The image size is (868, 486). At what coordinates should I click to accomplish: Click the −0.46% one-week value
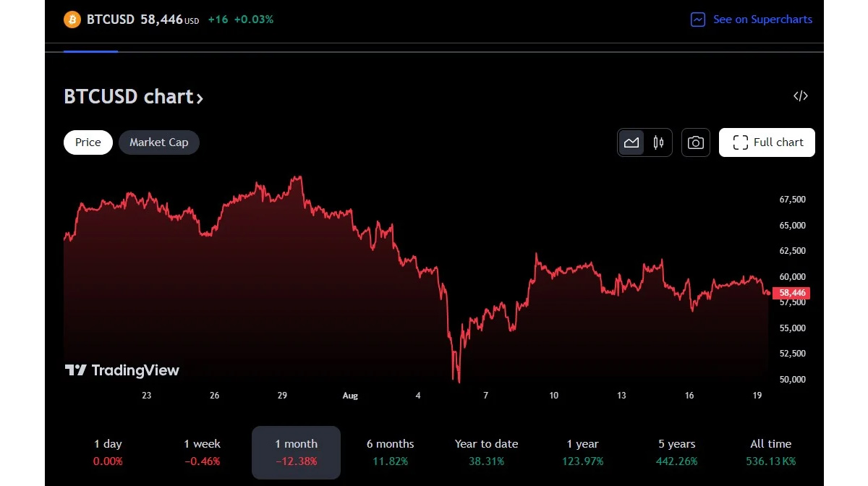click(202, 461)
